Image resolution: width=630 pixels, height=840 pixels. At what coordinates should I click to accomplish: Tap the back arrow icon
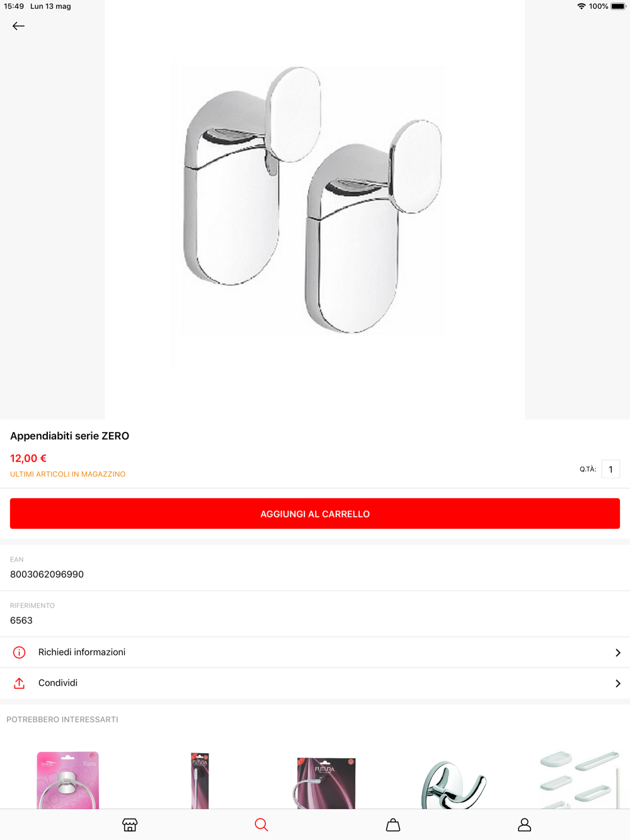tap(18, 26)
